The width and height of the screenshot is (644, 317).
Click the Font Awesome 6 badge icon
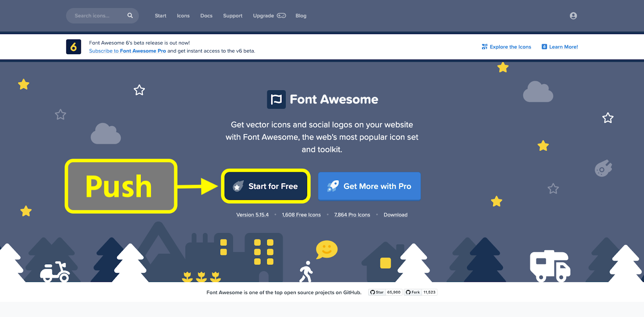tap(74, 47)
